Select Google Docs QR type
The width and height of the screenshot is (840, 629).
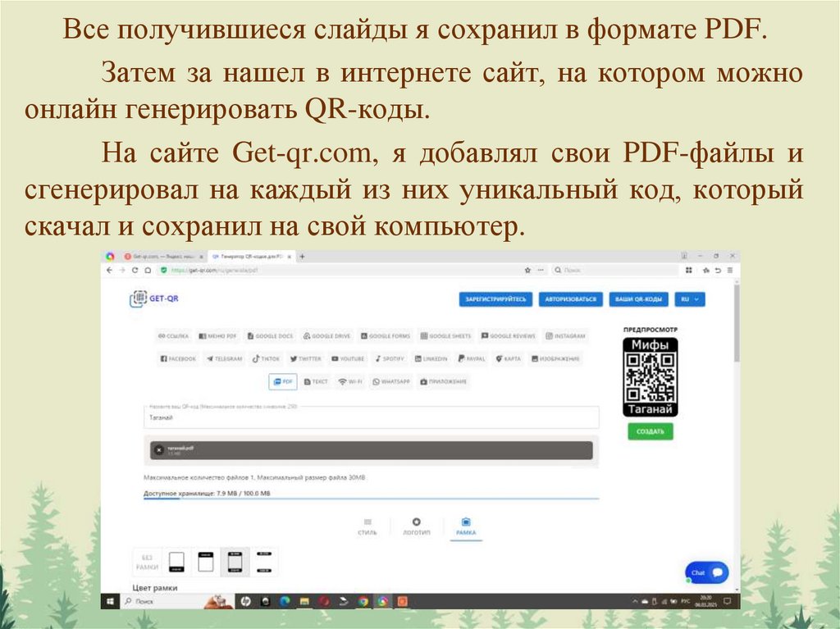point(270,336)
